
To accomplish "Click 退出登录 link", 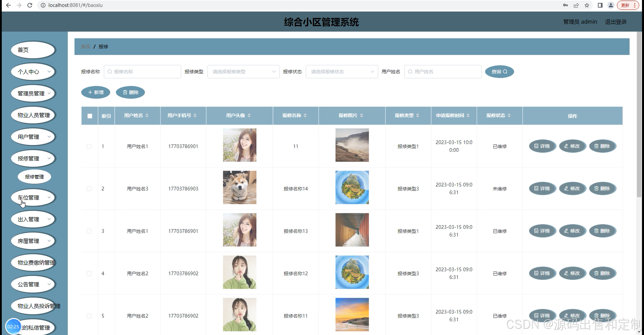I will (x=616, y=22).
